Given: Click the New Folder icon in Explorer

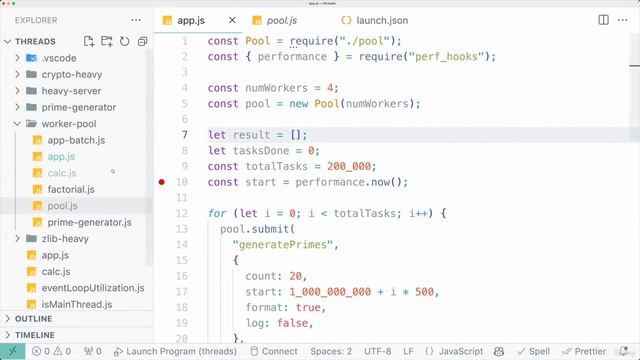Looking at the screenshot, I should point(107,41).
